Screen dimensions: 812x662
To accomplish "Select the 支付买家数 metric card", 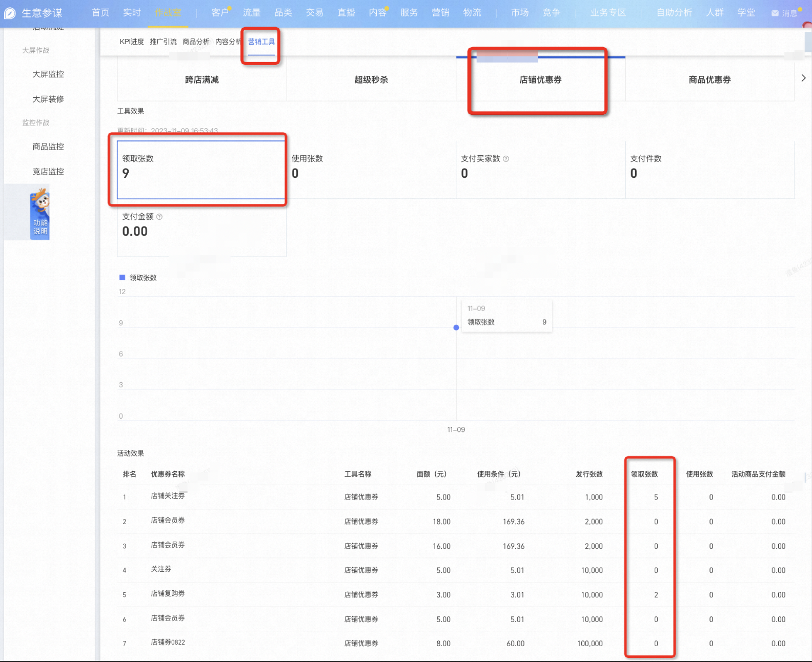I will pos(541,170).
